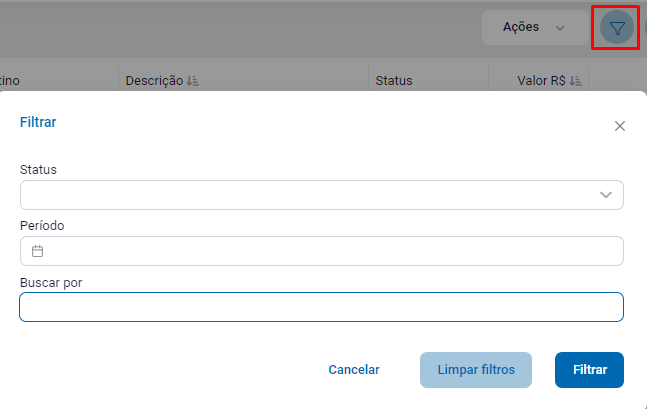The image size is (647, 409).
Task: Click the Cancelar button
Action: coord(354,370)
